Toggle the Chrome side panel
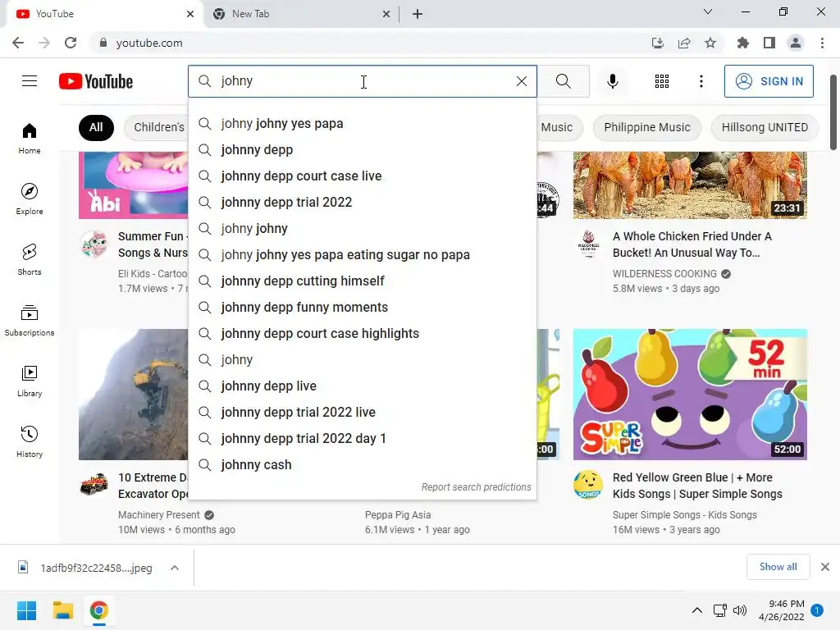Viewport: 840px width, 630px height. (769, 43)
